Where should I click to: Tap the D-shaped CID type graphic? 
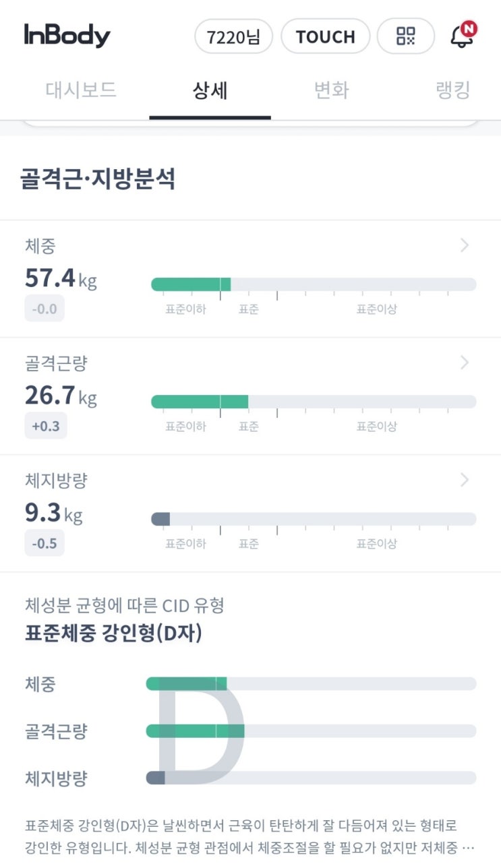coord(200,731)
